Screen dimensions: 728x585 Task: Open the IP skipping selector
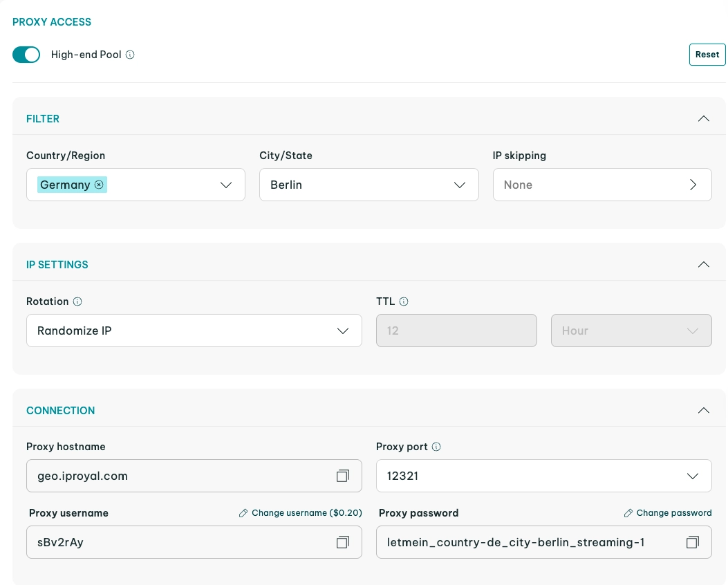pyautogui.click(x=602, y=185)
